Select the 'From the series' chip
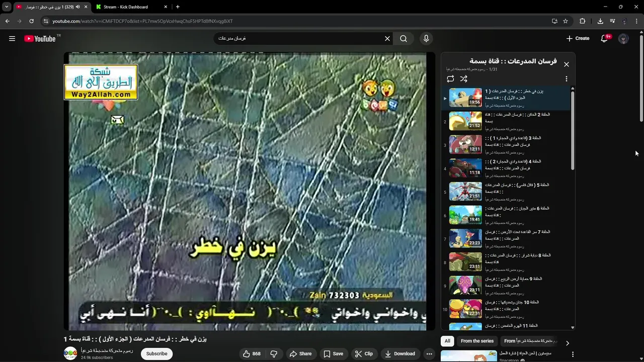This screenshot has width=644, height=362. (477, 341)
